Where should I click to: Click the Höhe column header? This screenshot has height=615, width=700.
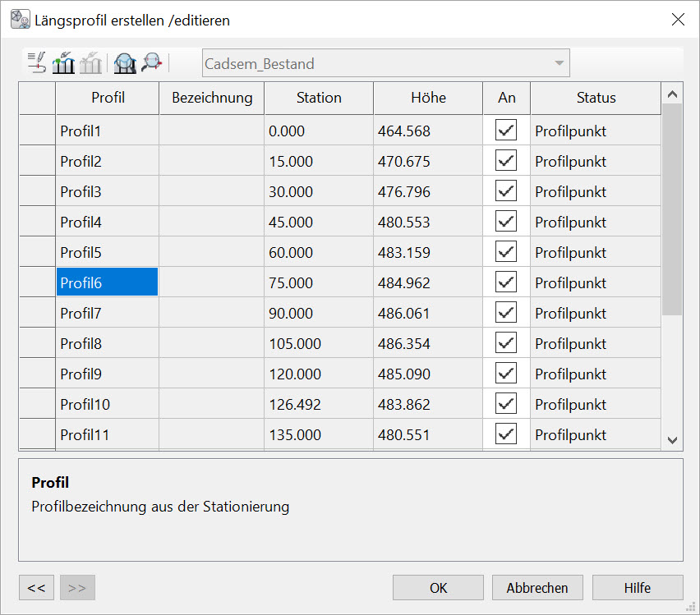[x=428, y=98]
